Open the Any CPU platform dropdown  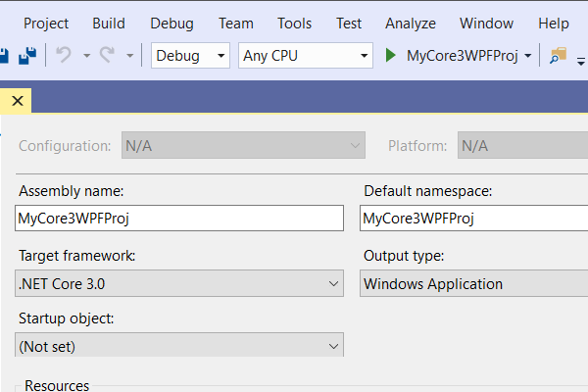point(306,56)
